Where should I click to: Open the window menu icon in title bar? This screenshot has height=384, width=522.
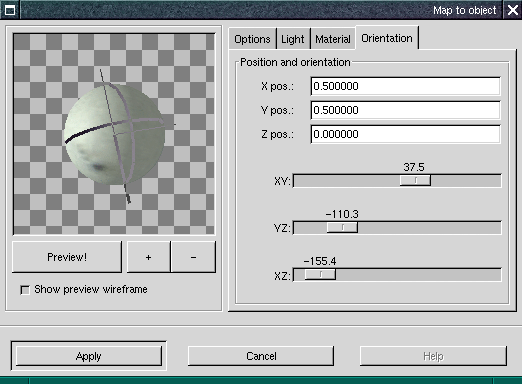10,10
